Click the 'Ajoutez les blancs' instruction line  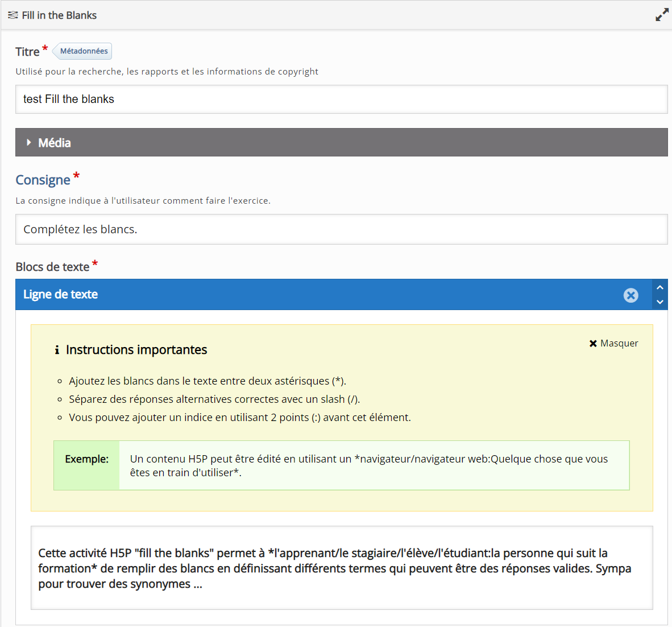point(208,381)
